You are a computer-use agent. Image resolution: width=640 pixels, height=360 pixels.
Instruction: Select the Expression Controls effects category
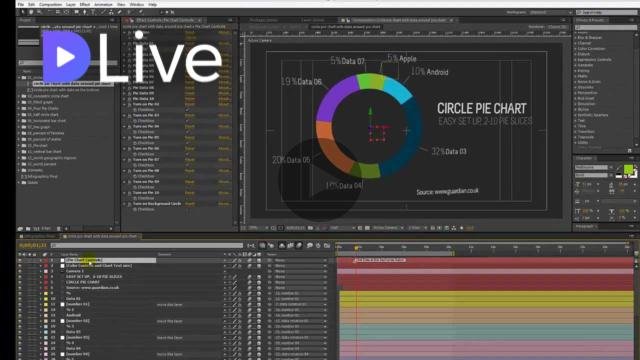[x=594, y=60]
